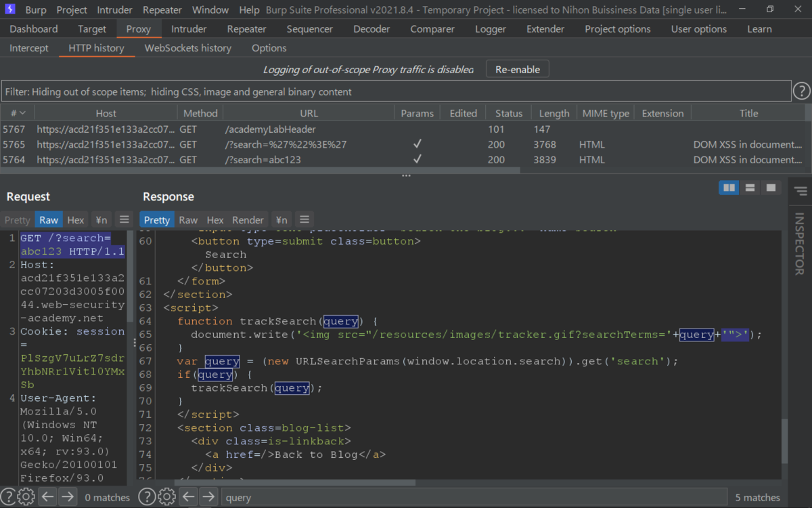The height and width of the screenshot is (508, 812).
Task: Switch to Dashboard tab
Action: pos(34,29)
